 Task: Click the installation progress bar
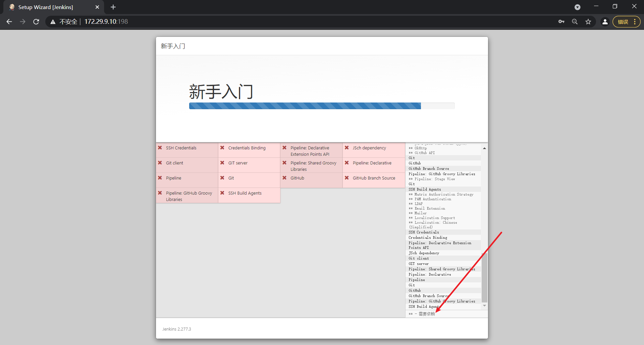322,106
